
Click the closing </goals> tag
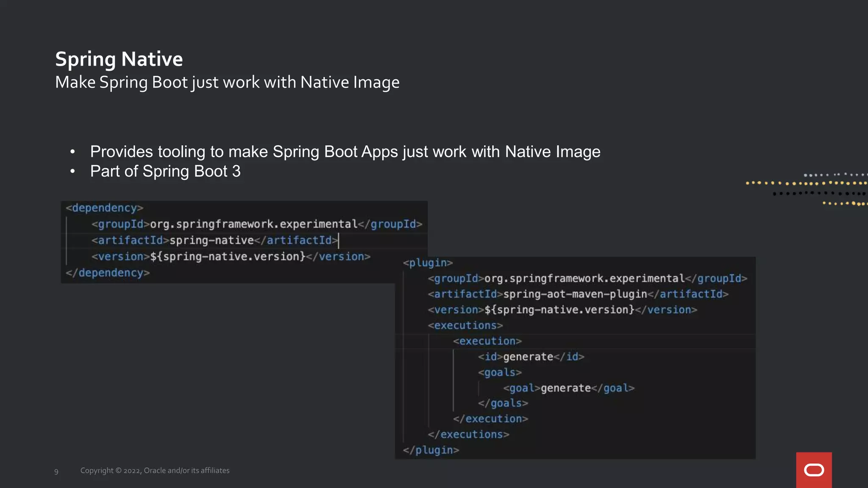[503, 403]
